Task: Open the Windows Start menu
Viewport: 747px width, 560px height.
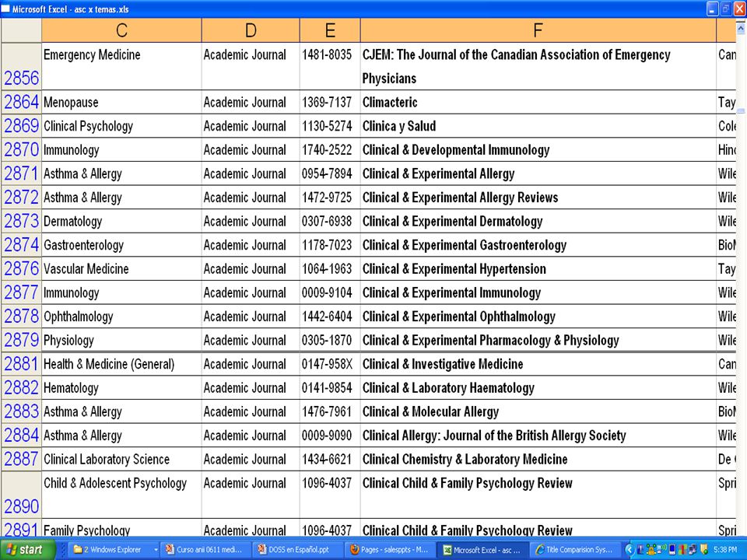Action: tap(26, 550)
